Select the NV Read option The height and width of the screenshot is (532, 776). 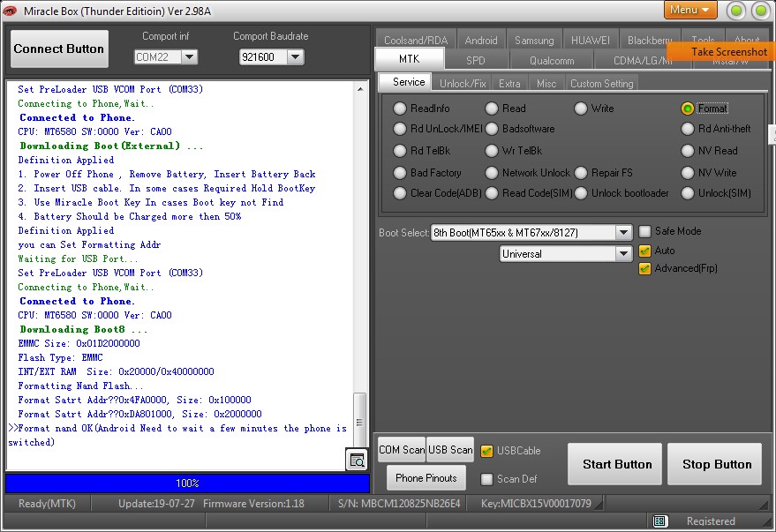tap(688, 150)
